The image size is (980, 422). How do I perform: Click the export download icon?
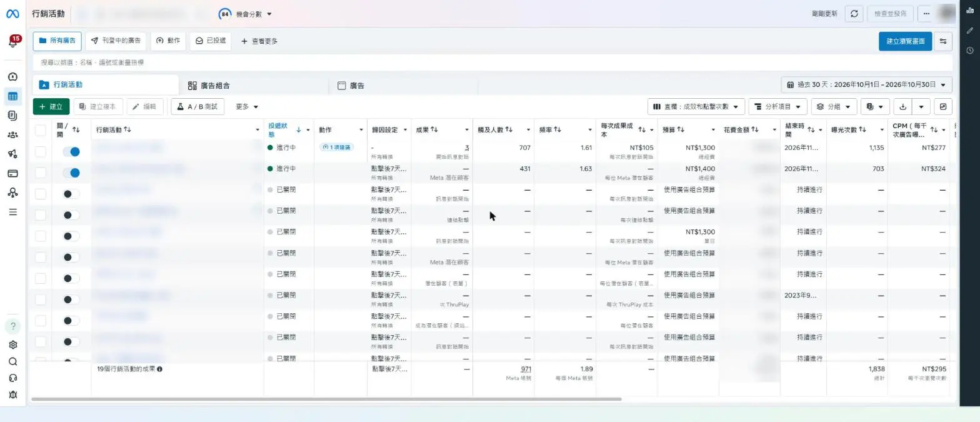(x=902, y=107)
